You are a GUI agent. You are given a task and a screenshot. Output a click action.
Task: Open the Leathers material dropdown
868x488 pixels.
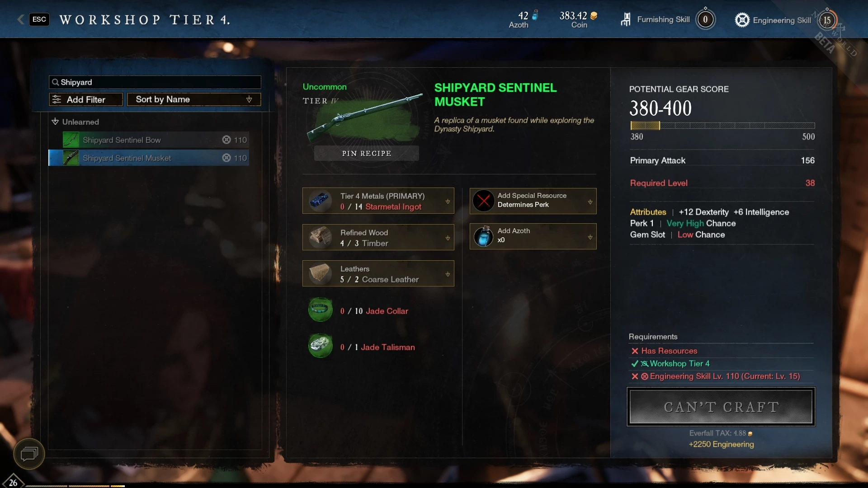tap(448, 274)
